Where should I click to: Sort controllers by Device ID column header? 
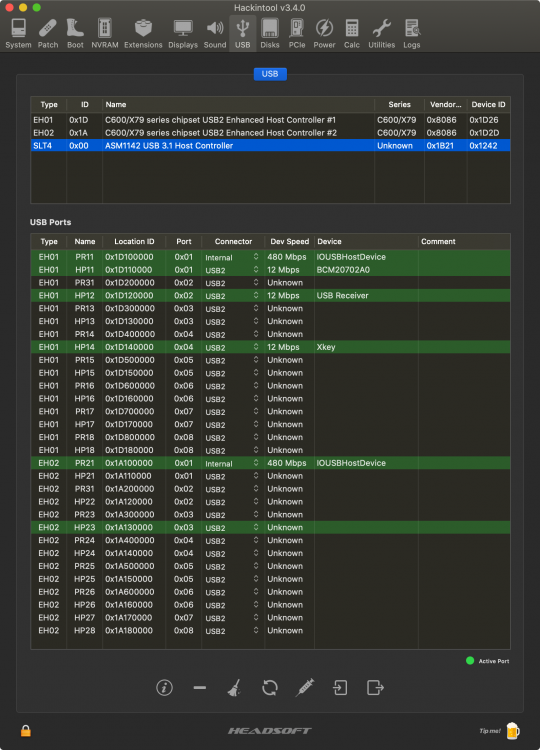pyautogui.click(x=488, y=104)
